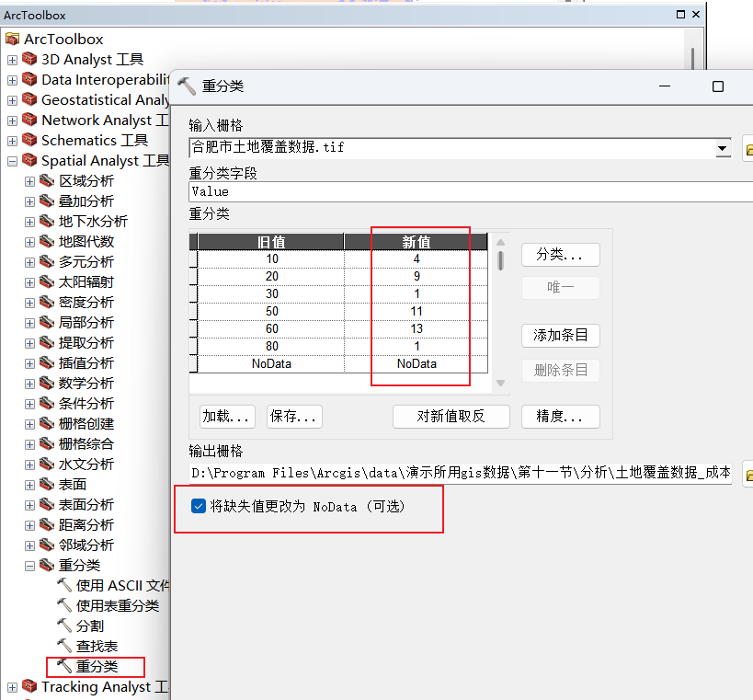Click the Network Analyst toolbox icon
This screenshot has width=753, height=700.
click(29, 120)
